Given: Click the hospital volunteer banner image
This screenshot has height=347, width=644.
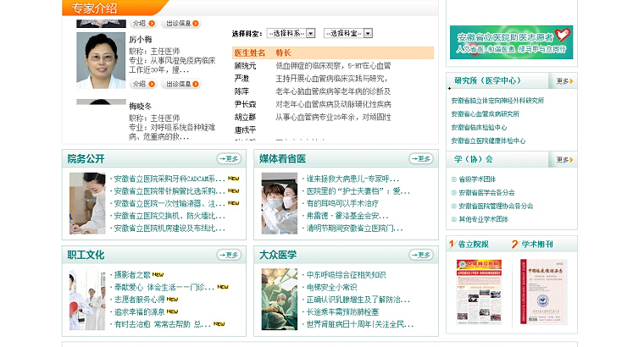Looking at the screenshot, I should click(x=511, y=41).
